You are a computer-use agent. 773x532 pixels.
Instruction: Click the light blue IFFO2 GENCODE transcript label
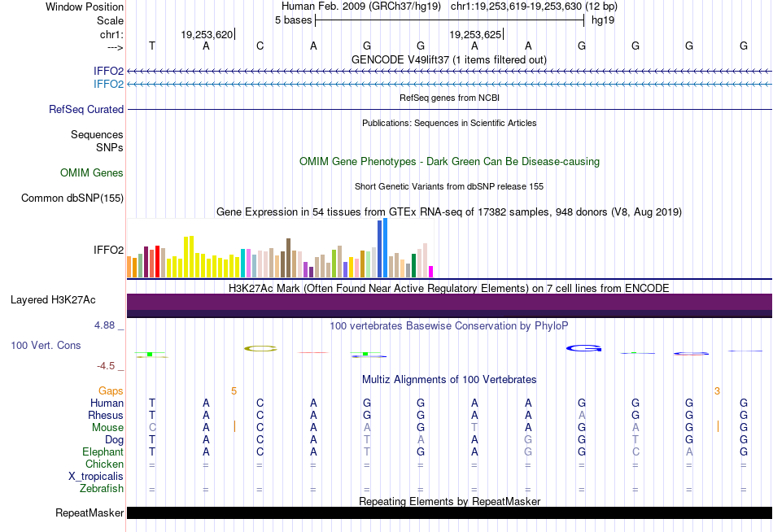point(108,84)
